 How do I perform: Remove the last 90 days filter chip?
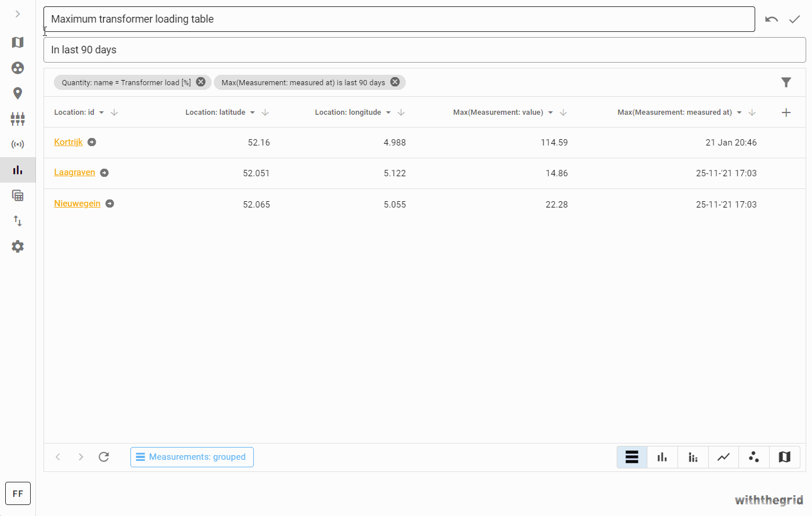click(x=395, y=82)
